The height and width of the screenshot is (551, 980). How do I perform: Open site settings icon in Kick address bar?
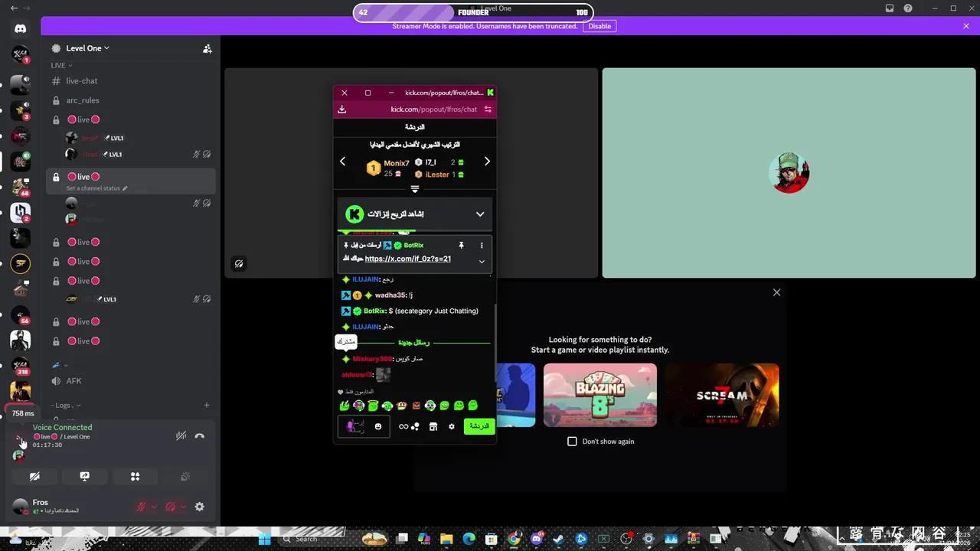(488, 109)
